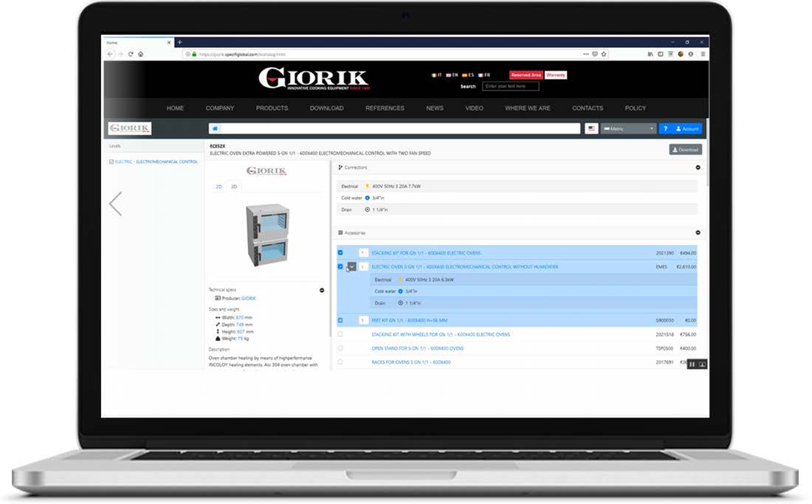The width and height of the screenshot is (812, 504).
Task: Click the main Drain connection icon
Action: [x=367, y=210]
